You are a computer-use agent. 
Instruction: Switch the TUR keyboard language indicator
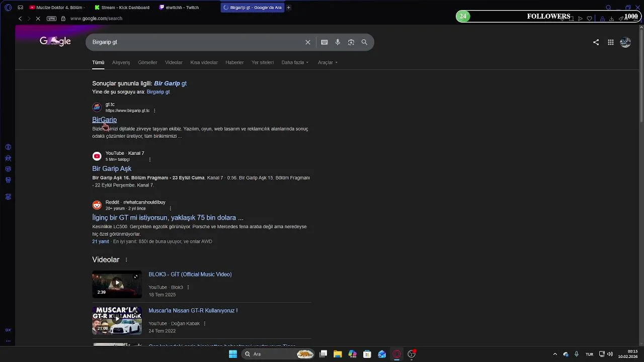click(x=589, y=354)
